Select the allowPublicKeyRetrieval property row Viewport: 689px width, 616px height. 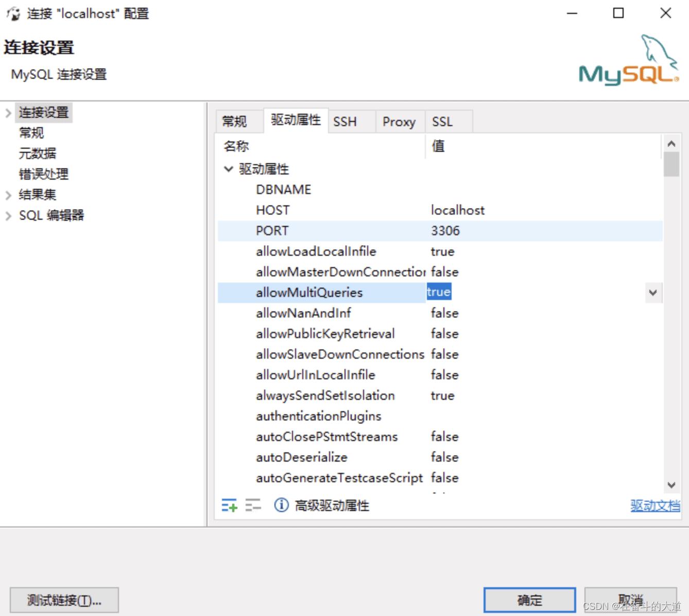click(325, 334)
